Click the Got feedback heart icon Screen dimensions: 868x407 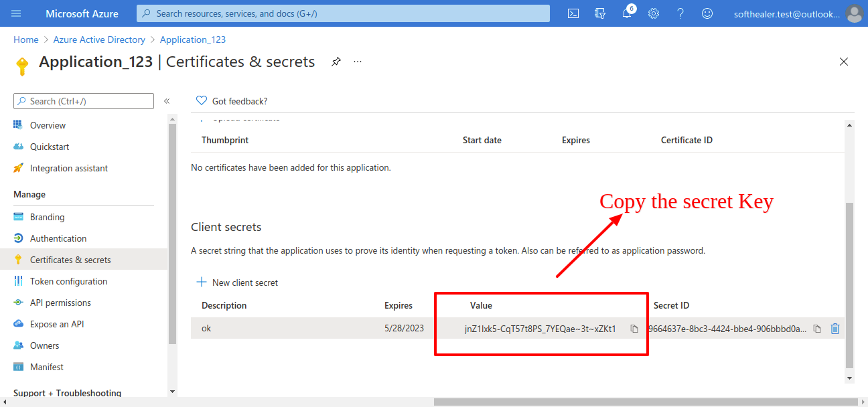pyautogui.click(x=202, y=101)
